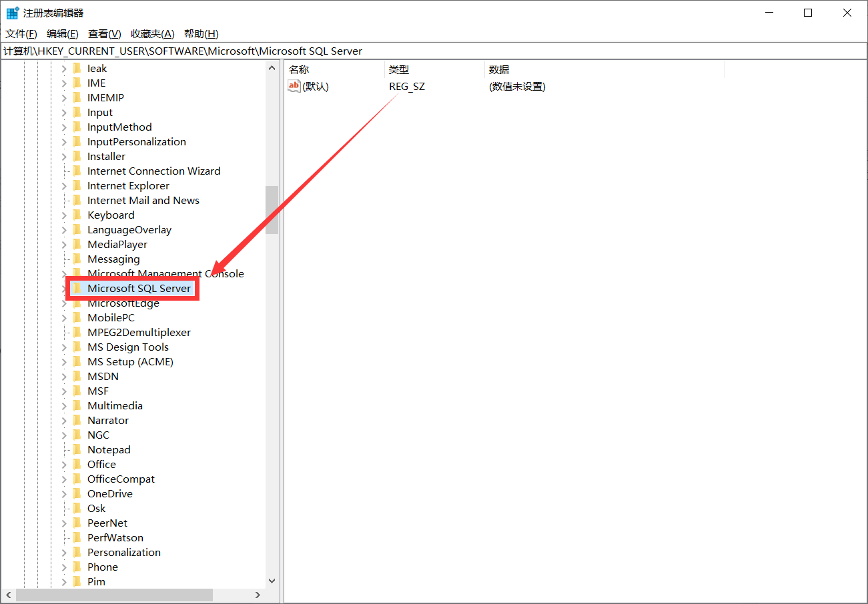Screen dimensions: 868x604
Task: Click the MS Design Tools folder icon
Action: point(77,347)
